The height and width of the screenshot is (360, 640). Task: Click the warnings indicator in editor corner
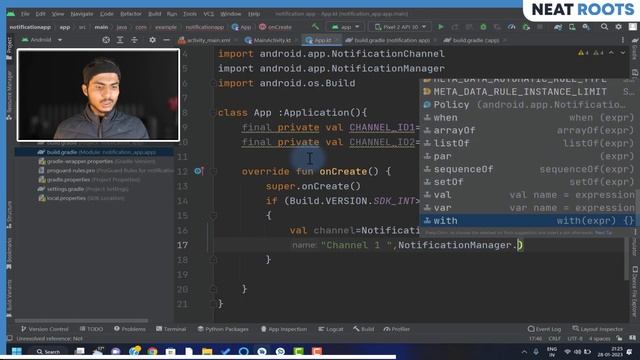pos(590,53)
